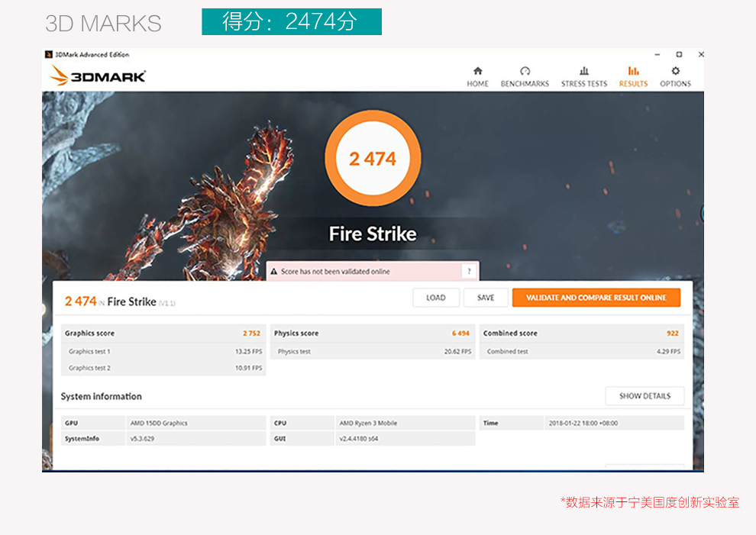Open the Options gear icon
This screenshot has height=535, width=756.
(676, 71)
